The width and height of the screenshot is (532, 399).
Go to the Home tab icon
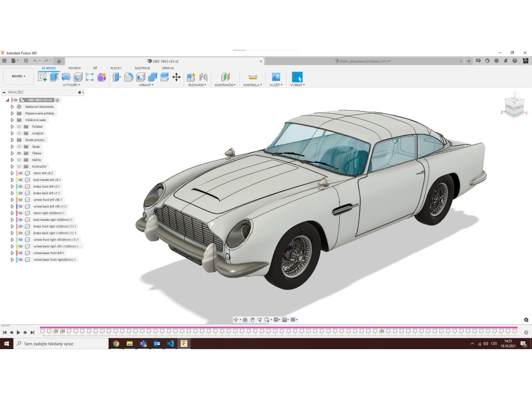[x=59, y=61]
